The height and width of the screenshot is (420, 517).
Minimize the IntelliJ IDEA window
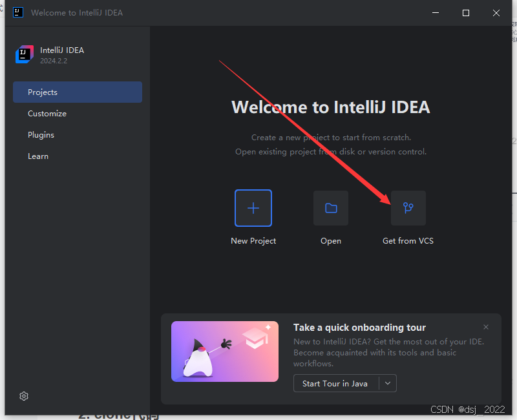tap(436, 13)
